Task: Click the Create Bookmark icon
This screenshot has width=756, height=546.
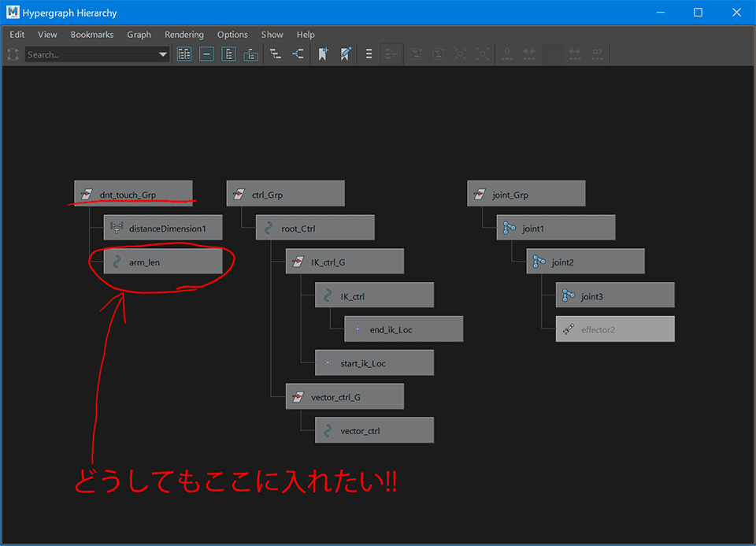Action: 323,54
